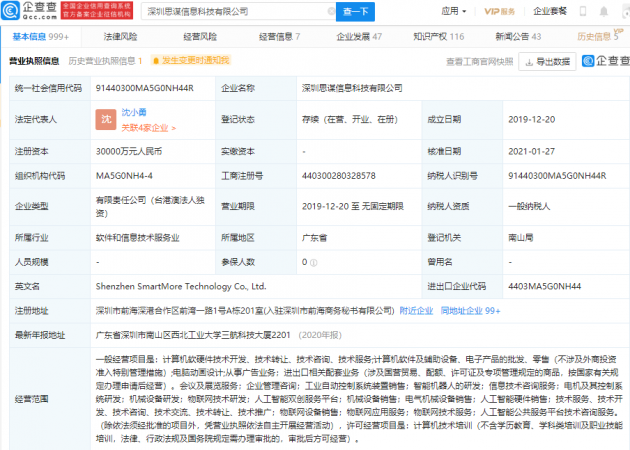
Task: Open 查看工商官网快照 link
Action: point(480,61)
